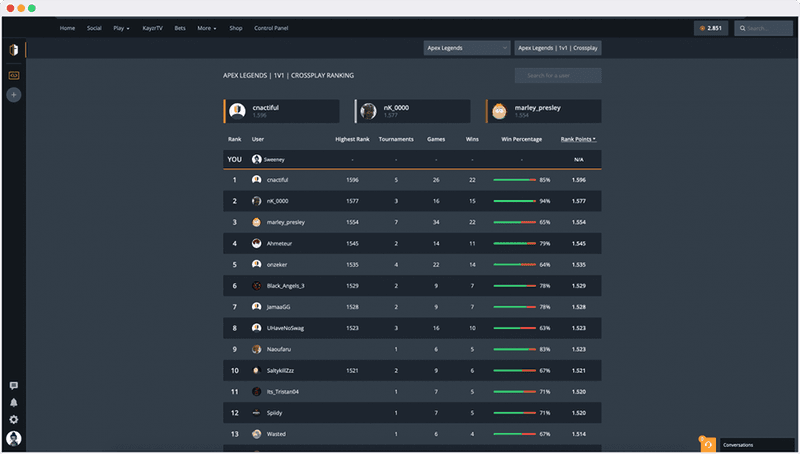Click username JamaaGG in the table

[x=278, y=307]
